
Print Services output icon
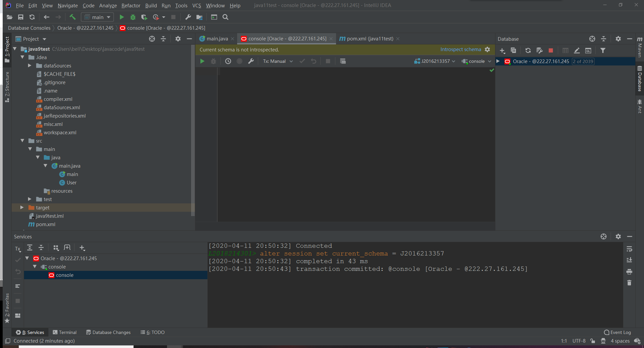(x=629, y=272)
